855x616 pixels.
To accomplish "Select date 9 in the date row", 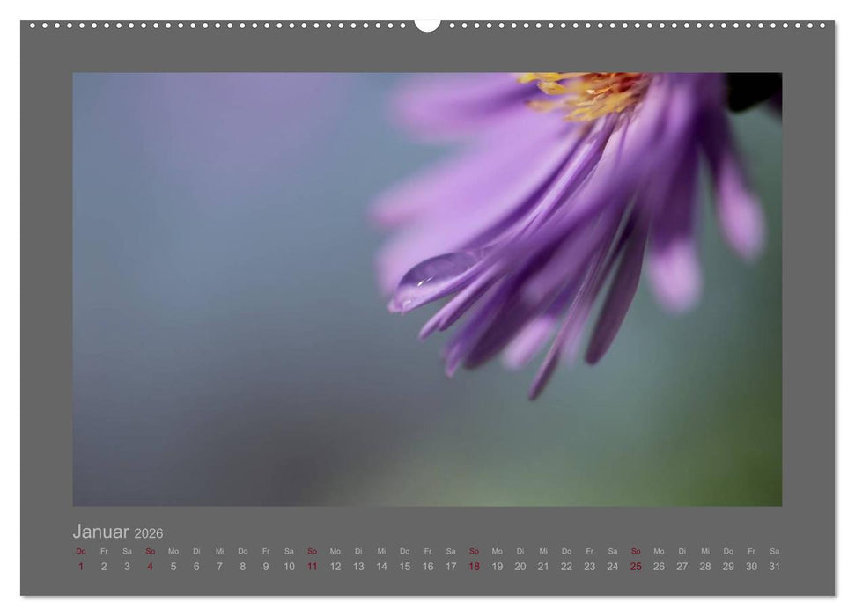I will 266,567.
